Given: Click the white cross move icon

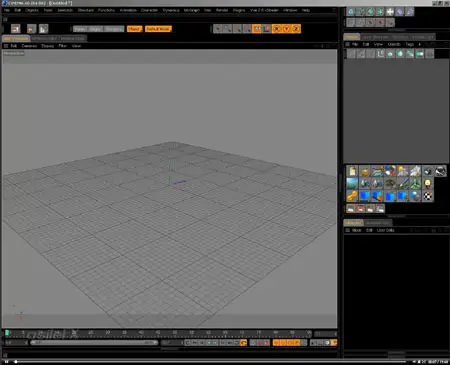Looking at the screenshot, I should (390, 12).
